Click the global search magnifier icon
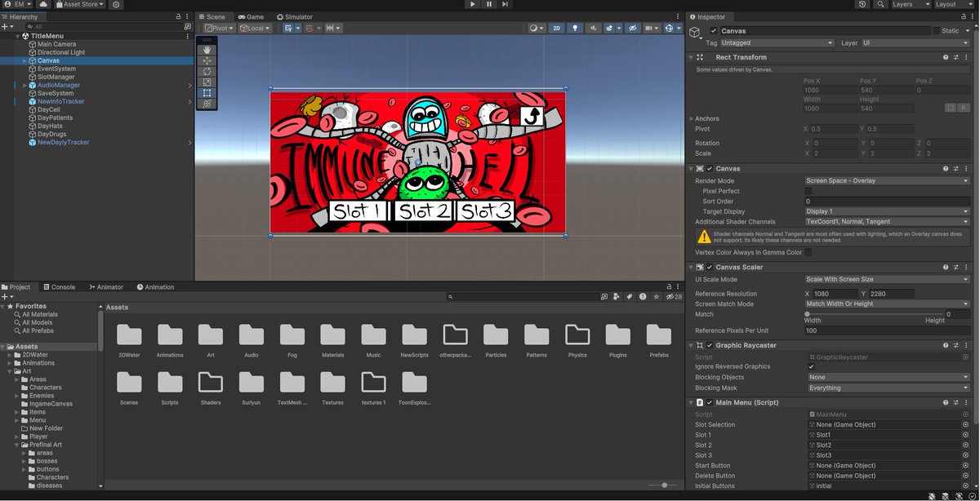This screenshot has height=501, width=980. [x=880, y=4]
